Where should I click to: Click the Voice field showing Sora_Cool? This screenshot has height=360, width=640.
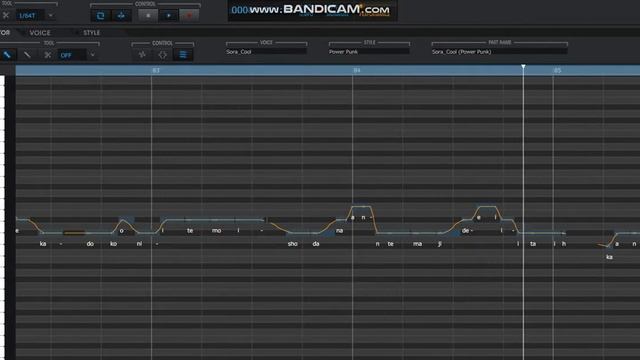click(266, 52)
